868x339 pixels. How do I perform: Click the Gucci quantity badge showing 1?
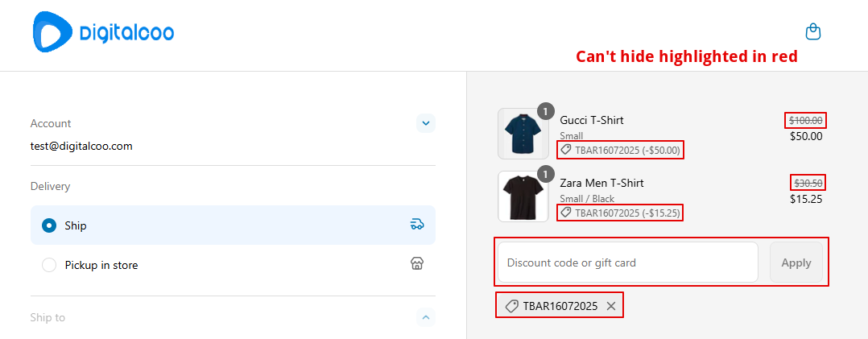coord(546,111)
